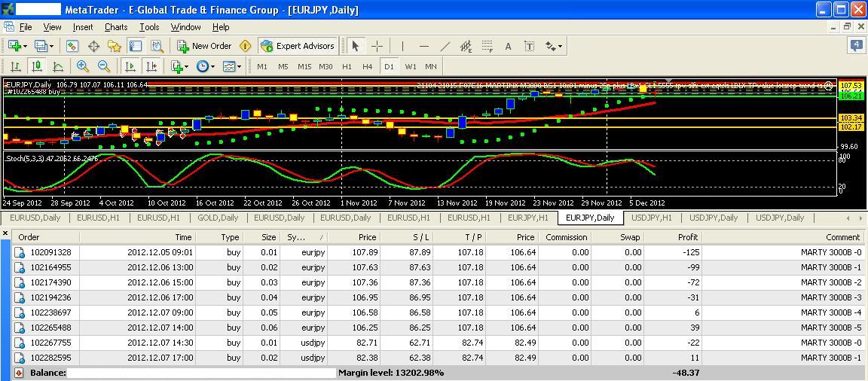Sort orders by Profit column header
868x381 pixels.
click(x=673, y=237)
